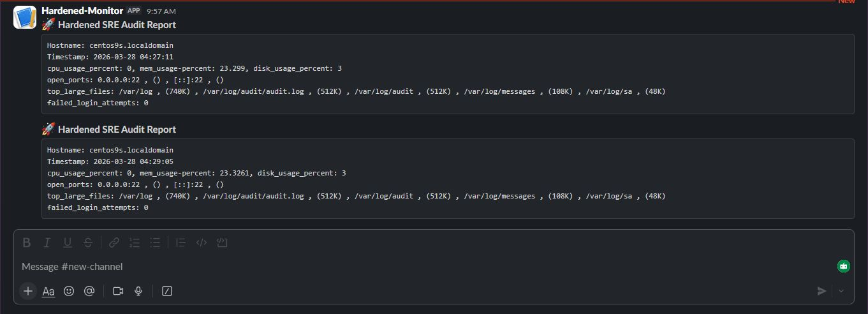Apply inline code formatting

[202, 243]
